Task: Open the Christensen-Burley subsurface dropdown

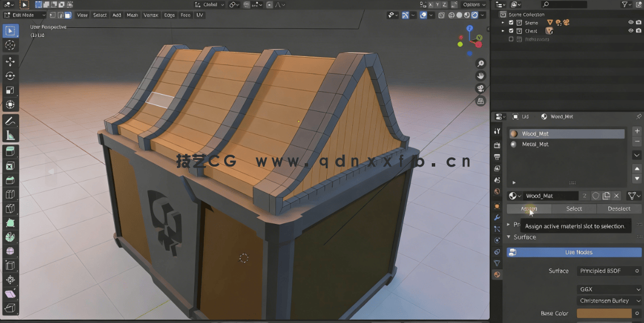Action: coord(609,301)
